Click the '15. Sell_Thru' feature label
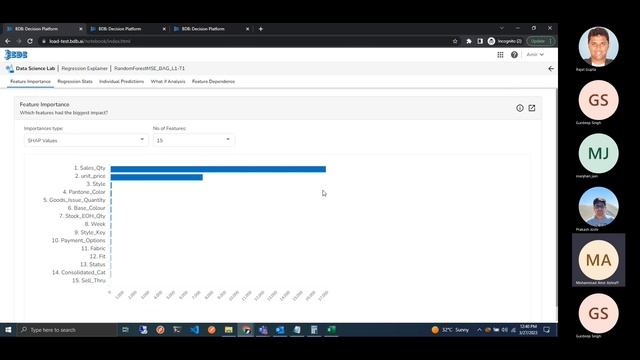Screen dimensions: 640x360 coord(89,280)
